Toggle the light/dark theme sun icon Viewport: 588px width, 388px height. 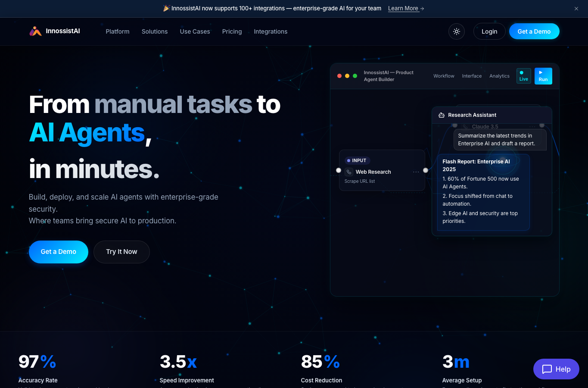click(457, 31)
